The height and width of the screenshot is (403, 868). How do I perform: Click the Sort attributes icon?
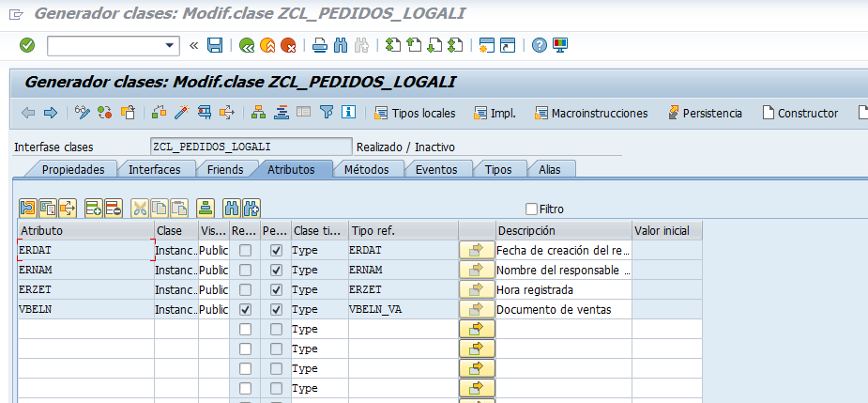pyautogui.click(x=206, y=209)
